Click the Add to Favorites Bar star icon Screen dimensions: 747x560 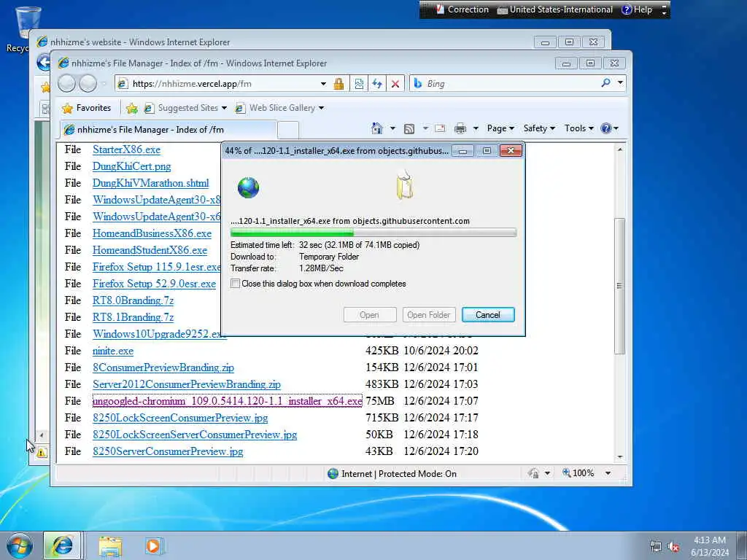tap(132, 109)
